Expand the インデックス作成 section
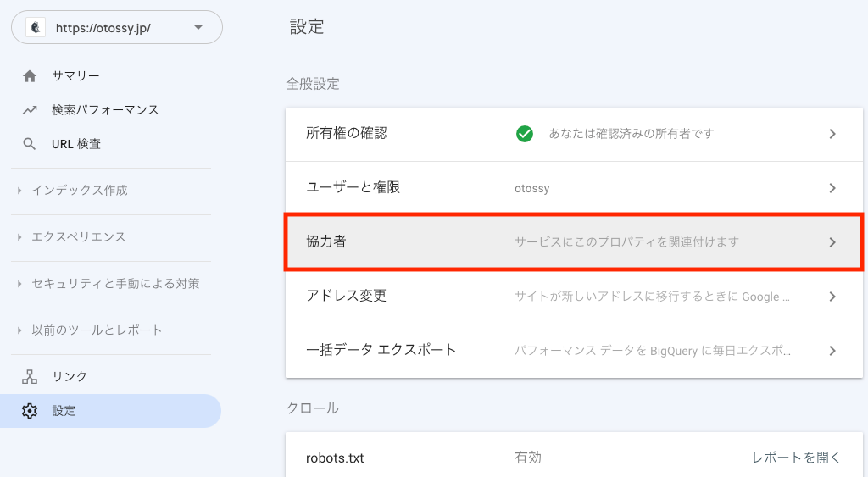 tap(79, 191)
